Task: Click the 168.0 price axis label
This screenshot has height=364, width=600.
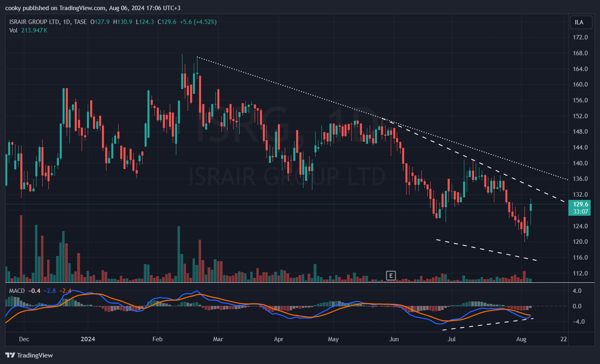Action: click(580, 53)
